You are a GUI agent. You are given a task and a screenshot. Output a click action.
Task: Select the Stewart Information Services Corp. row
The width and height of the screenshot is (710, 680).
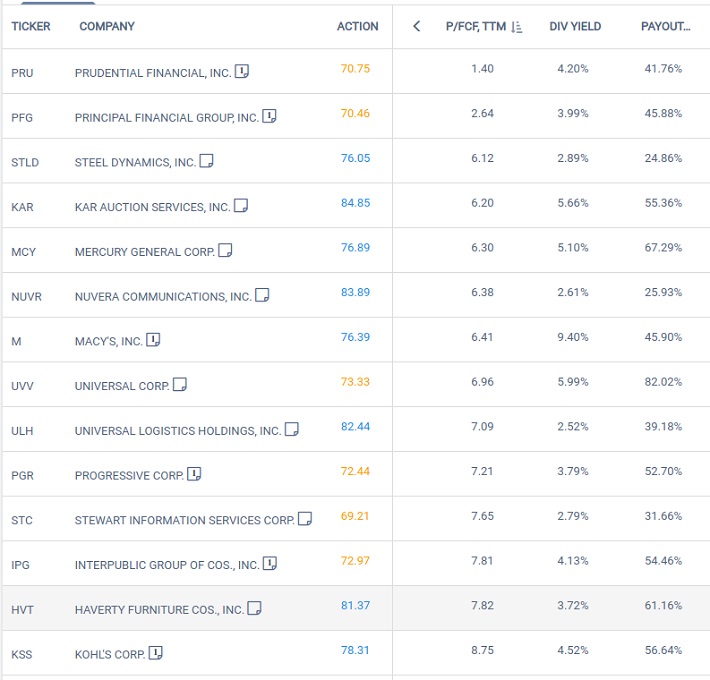355,518
